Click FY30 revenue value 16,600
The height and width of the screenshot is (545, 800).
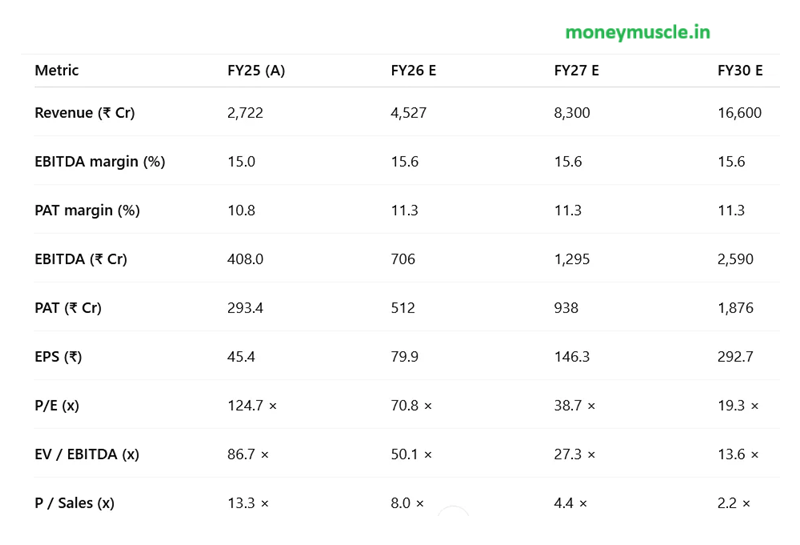coord(740,113)
